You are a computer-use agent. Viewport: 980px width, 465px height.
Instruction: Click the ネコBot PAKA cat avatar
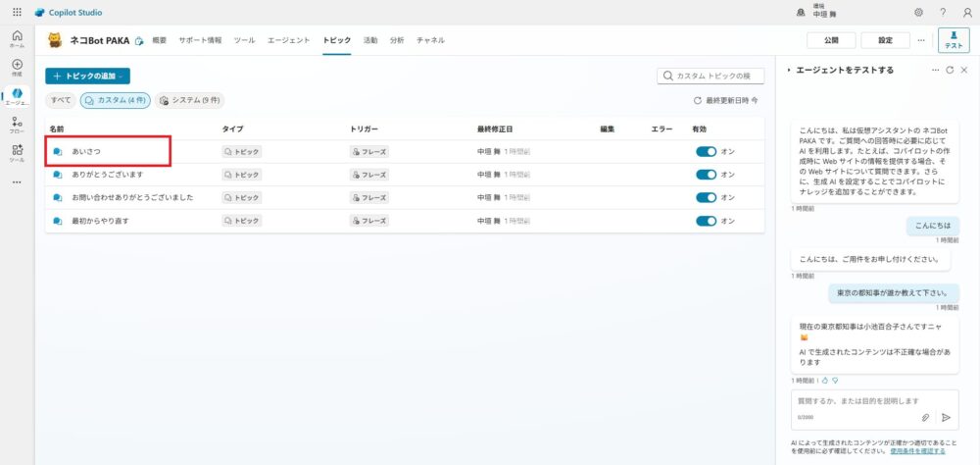pos(56,40)
